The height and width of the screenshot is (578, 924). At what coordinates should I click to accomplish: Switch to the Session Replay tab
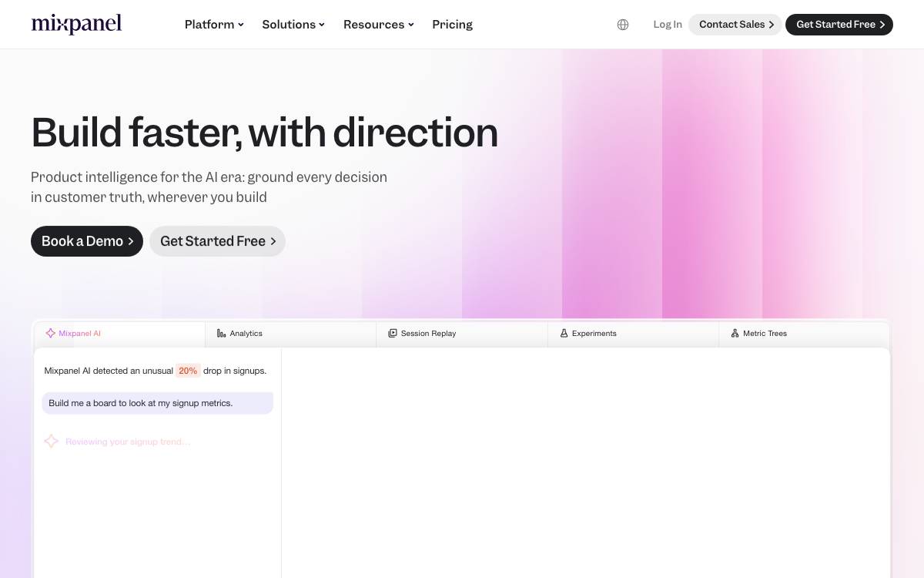point(462,334)
